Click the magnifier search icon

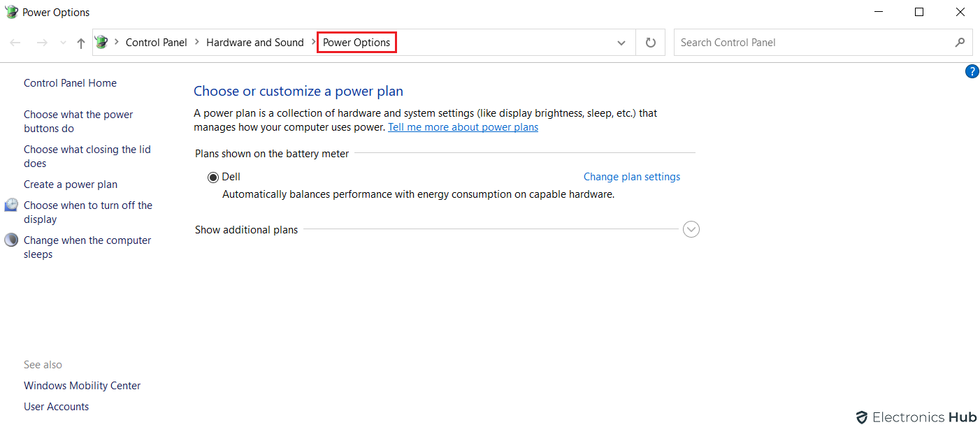[x=960, y=43]
